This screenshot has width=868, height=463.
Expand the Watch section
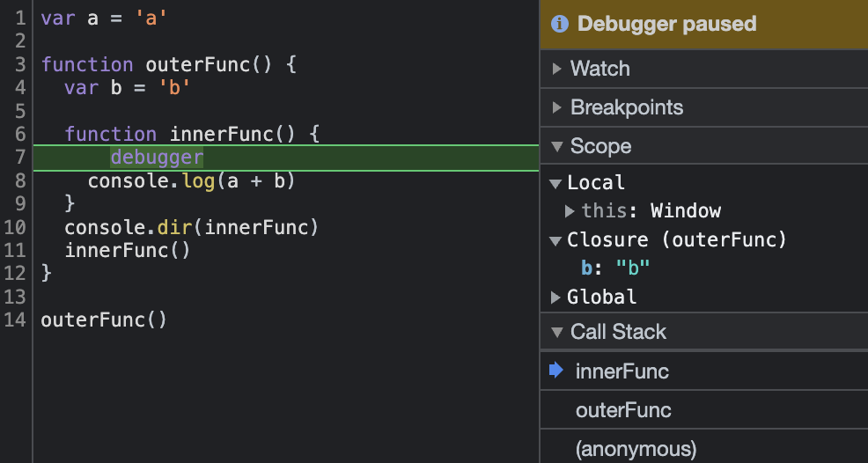click(557, 69)
